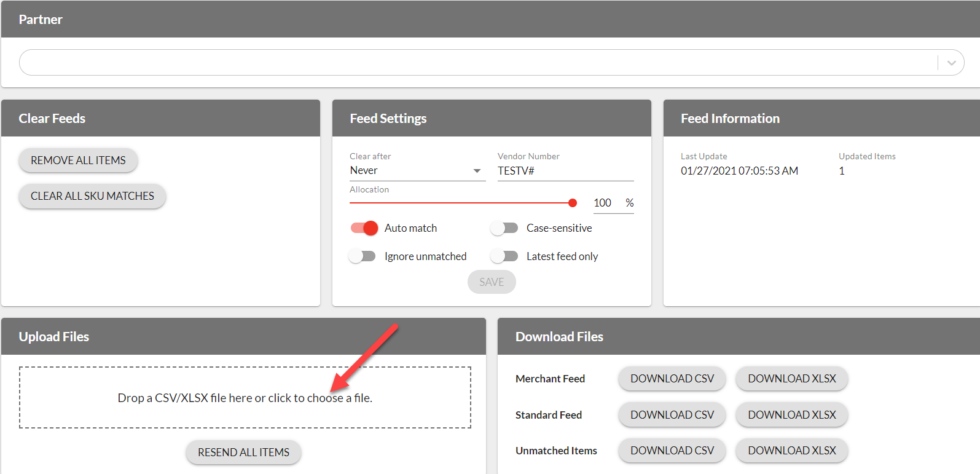Open the Partner dropdown chevron
The width and height of the screenshot is (980, 474).
(x=951, y=63)
